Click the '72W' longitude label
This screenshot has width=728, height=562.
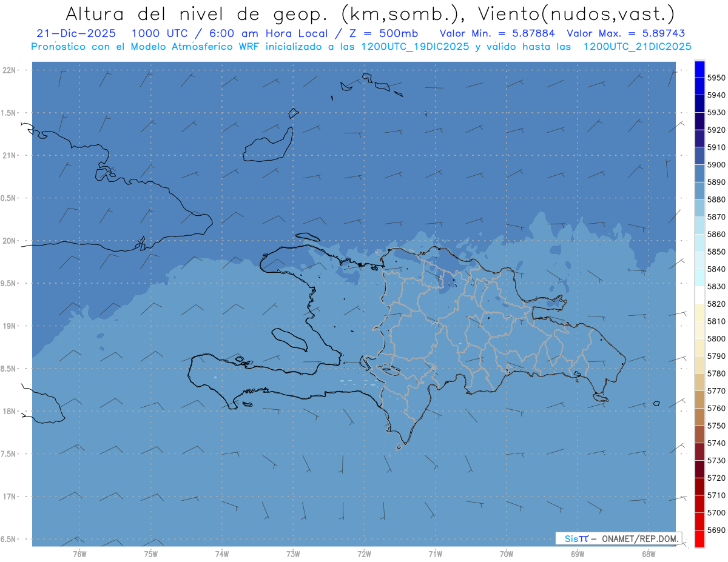point(364,553)
